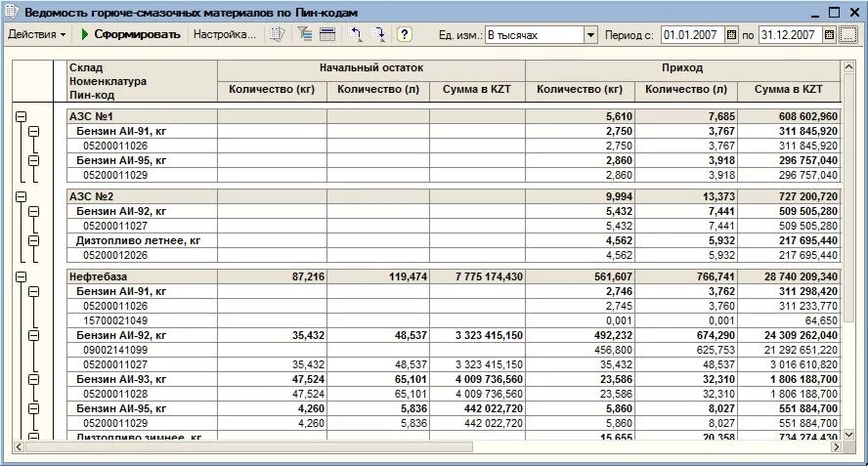Open Настройка... settings
Screen dimensions: 868x466
click(x=224, y=34)
